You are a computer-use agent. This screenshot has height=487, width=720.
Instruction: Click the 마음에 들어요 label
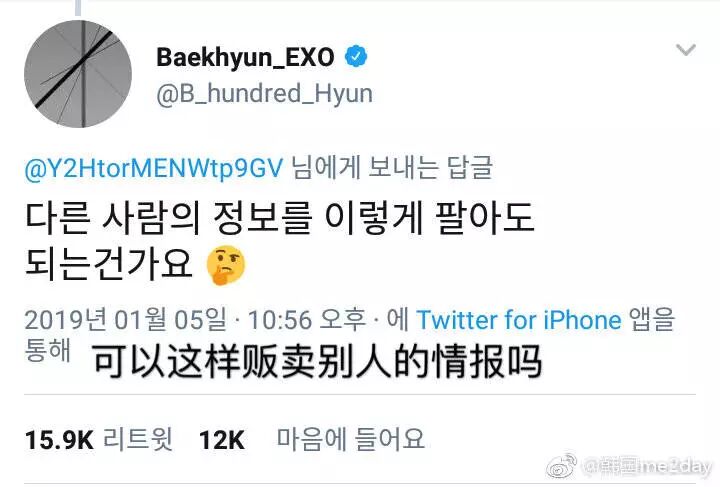(x=350, y=439)
